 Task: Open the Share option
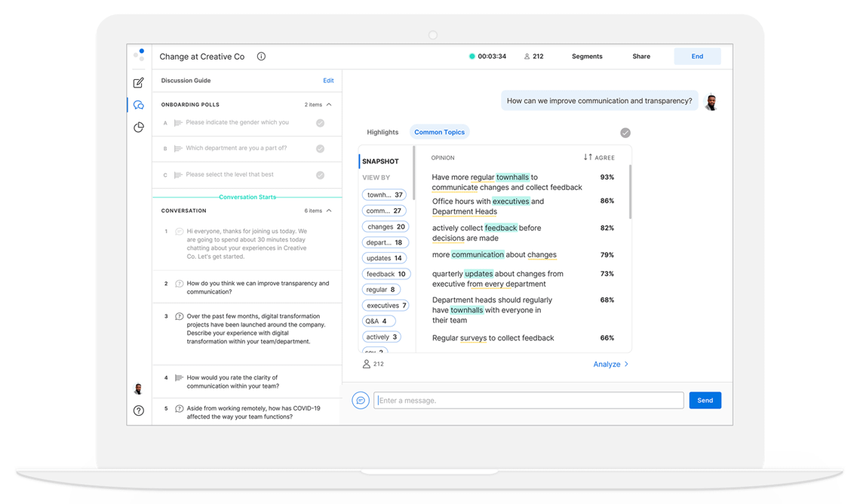pyautogui.click(x=641, y=57)
